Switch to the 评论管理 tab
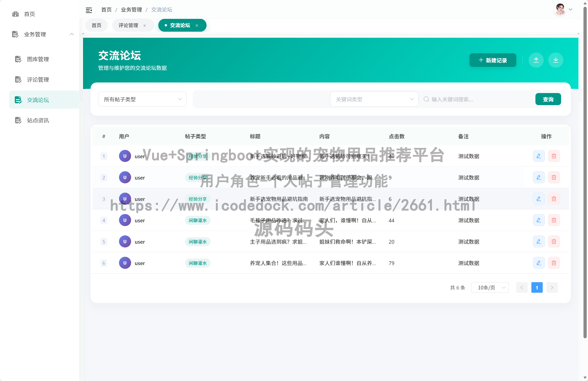The width and height of the screenshot is (588, 381). 128,25
